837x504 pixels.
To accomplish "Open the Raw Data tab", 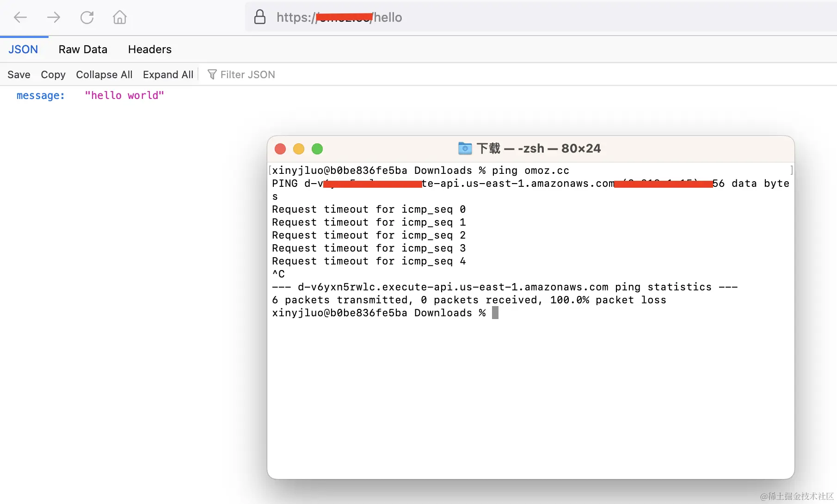I will (x=83, y=49).
